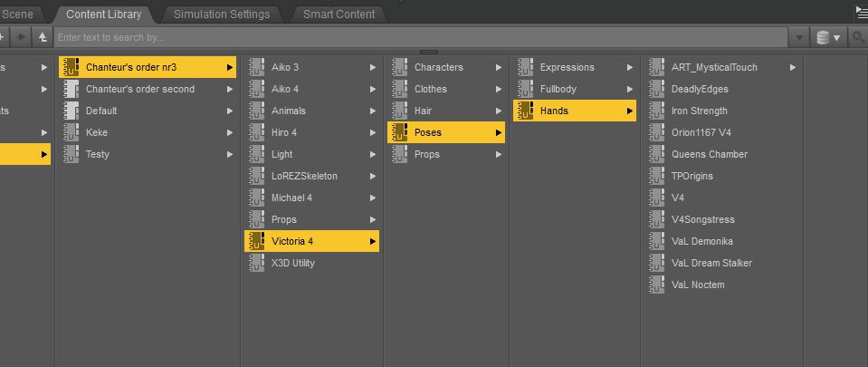Click the Queens Chamber folder icon
This screenshot has width=868, height=367.
[656, 154]
